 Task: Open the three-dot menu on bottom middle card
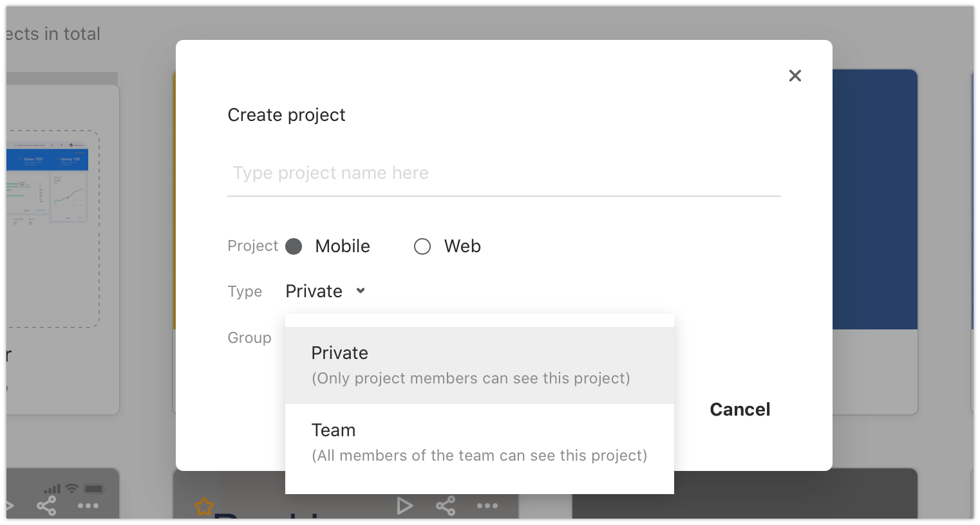[487, 506]
